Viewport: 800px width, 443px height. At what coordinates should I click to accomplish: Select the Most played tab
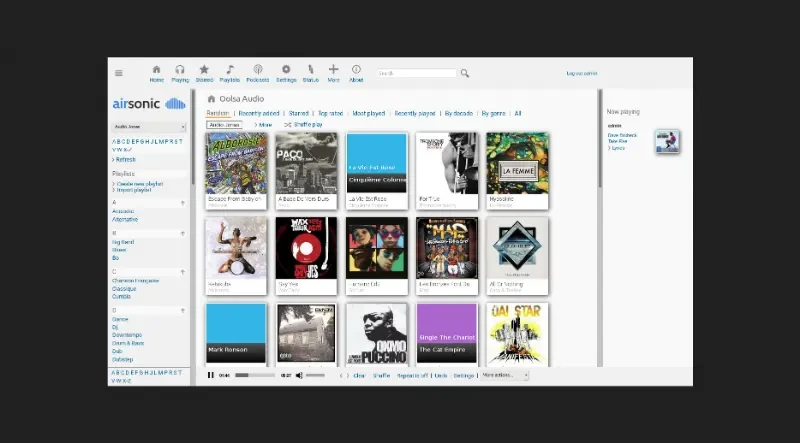pos(369,113)
